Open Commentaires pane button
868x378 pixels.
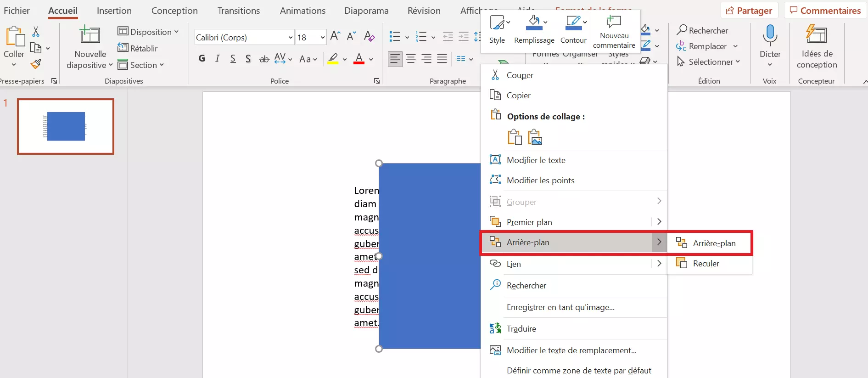[x=825, y=11]
